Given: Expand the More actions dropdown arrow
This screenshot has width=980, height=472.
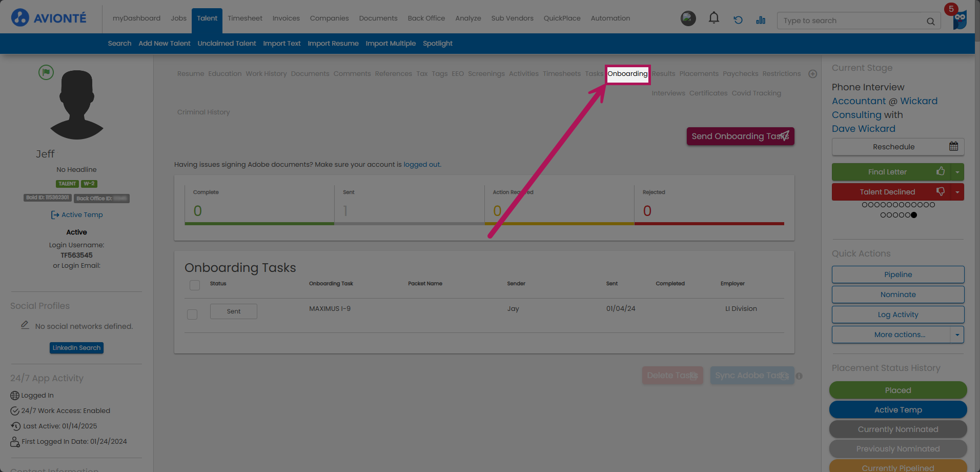Looking at the screenshot, I should [x=957, y=335].
